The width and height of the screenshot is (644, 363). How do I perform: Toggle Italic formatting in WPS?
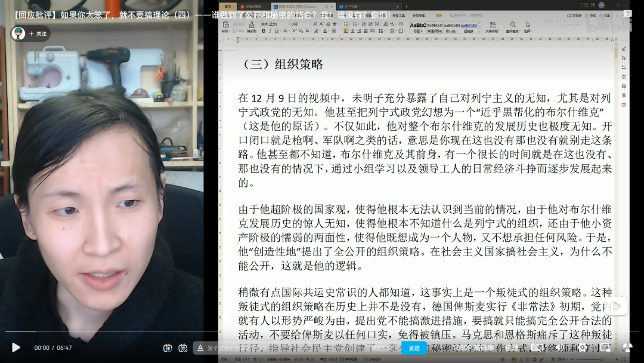click(x=270, y=31)
